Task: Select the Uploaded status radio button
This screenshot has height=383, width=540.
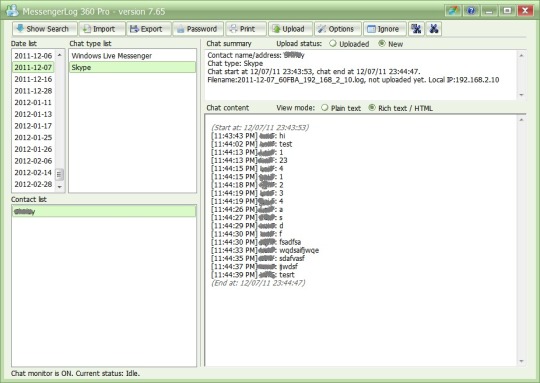Action: tap(333, 43)
